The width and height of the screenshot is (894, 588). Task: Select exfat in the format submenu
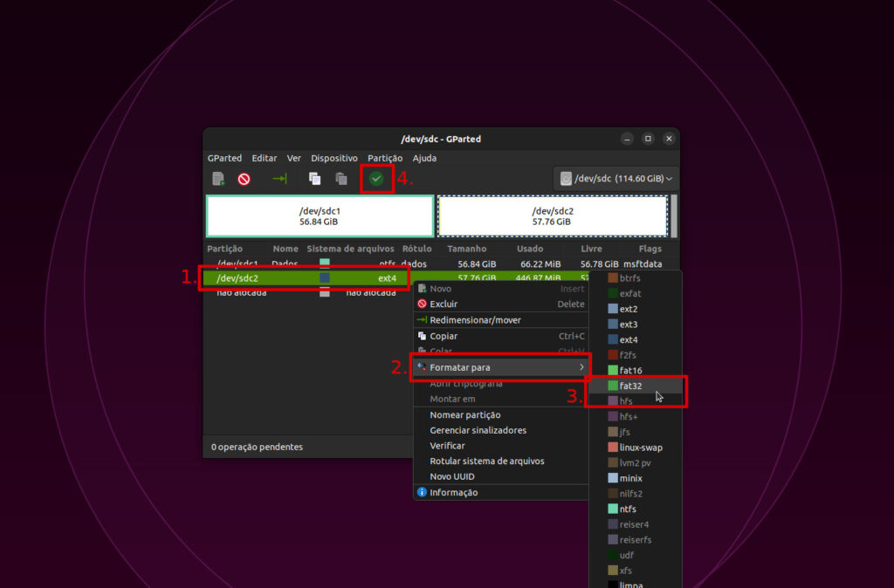pos(636,293)
